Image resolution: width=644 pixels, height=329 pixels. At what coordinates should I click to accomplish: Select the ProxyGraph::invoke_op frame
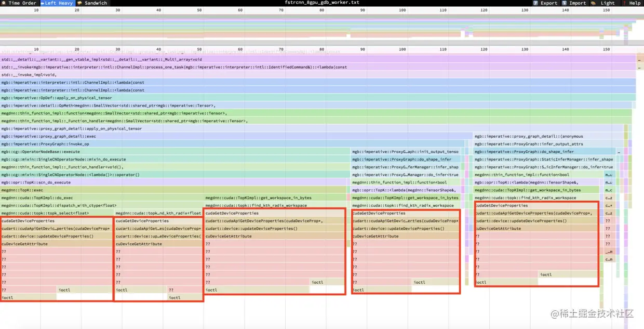232,144
